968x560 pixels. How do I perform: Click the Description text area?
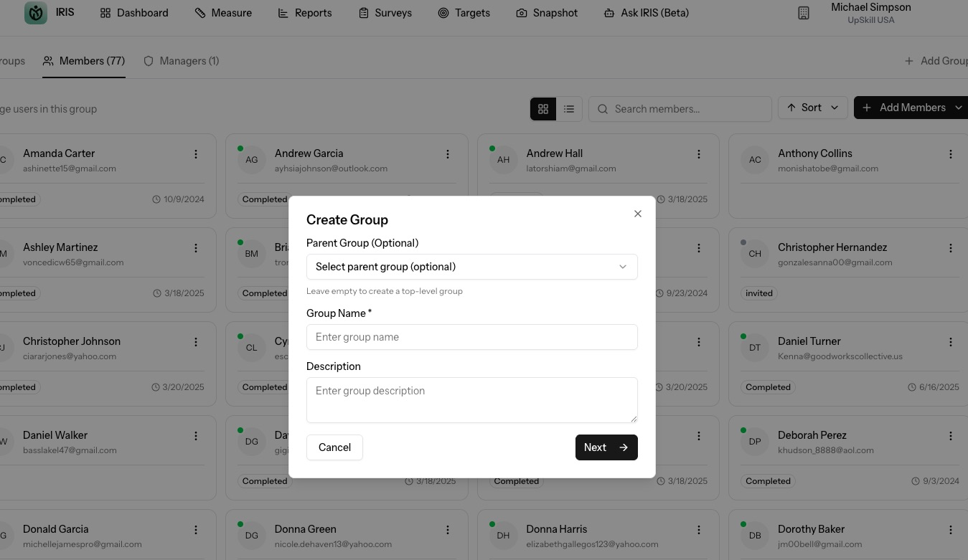pyautogui.click(x=472, y=400)
